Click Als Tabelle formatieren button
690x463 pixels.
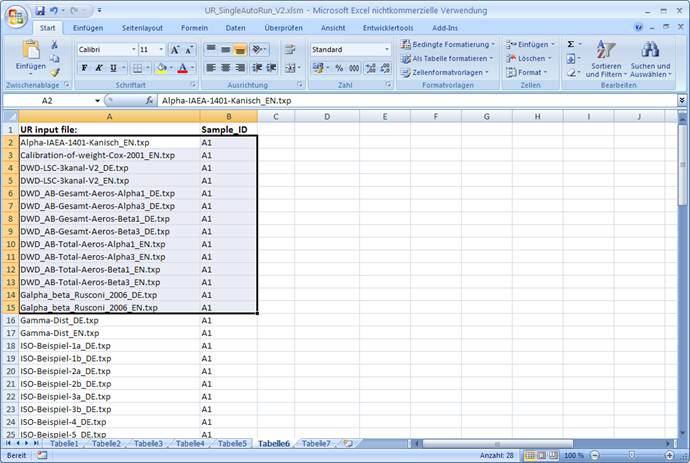pos(451,58)
